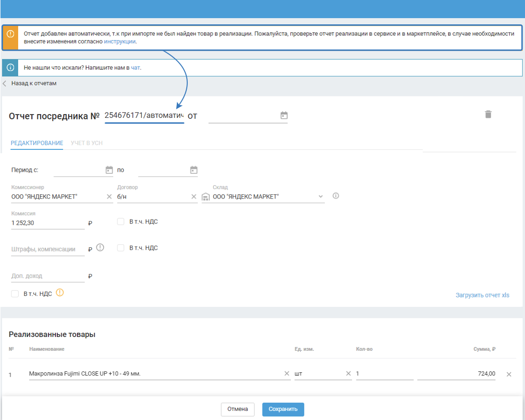Expand the Склад dropdown

tap(321, 197)
